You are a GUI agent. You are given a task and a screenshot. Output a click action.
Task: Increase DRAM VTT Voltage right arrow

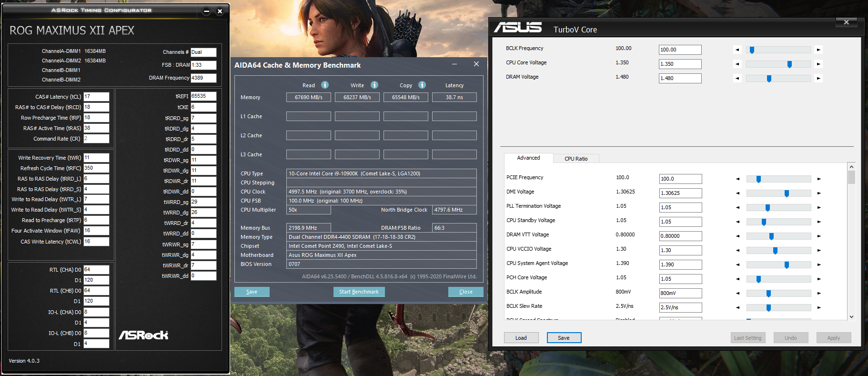pyautogui.click(x=819, y=236)
